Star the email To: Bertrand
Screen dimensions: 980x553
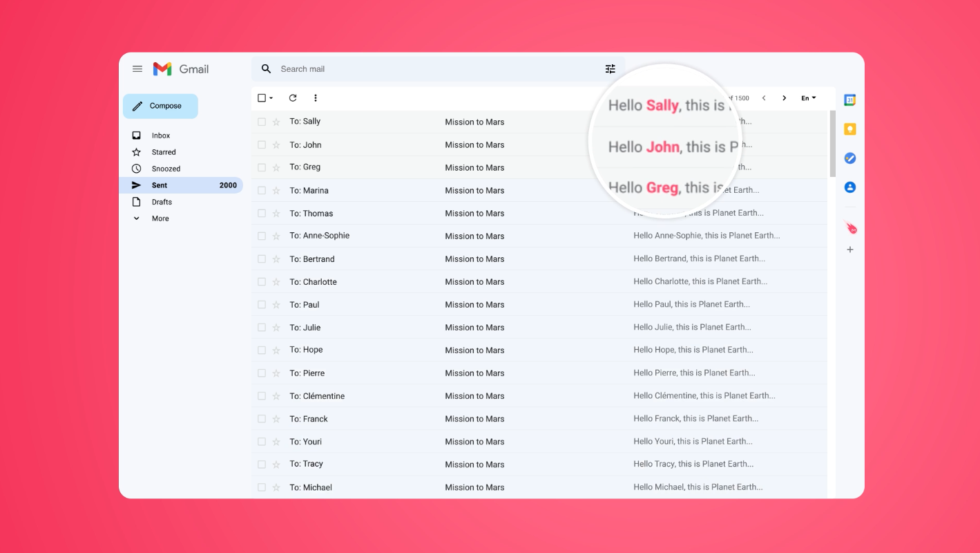pyautogui.click(x=276, y=259)
